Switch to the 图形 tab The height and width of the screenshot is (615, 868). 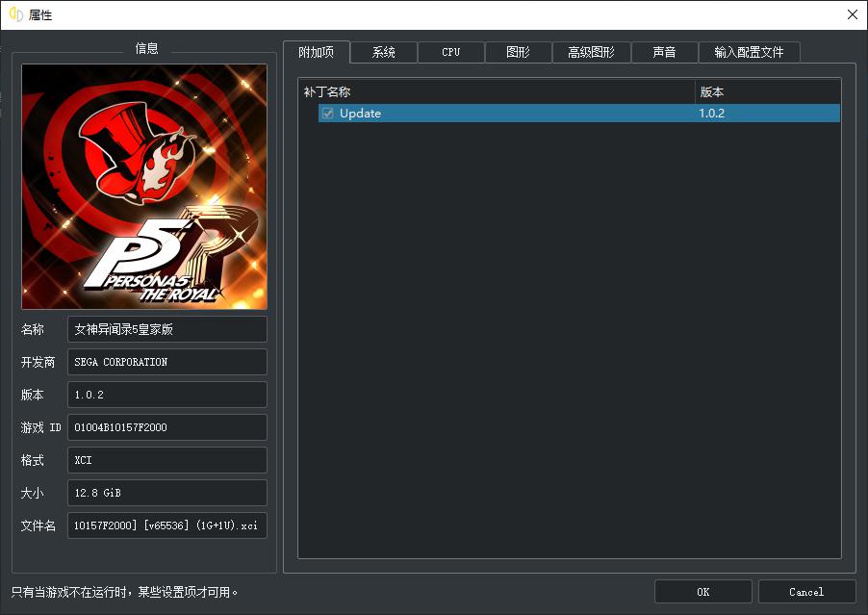click(518, 52)
